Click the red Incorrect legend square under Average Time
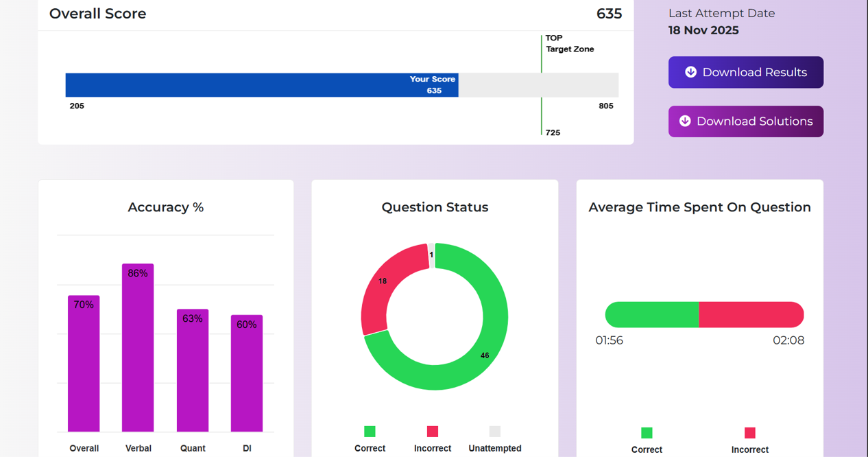Viewport: 868px width, 457px height. click(750, 433)
